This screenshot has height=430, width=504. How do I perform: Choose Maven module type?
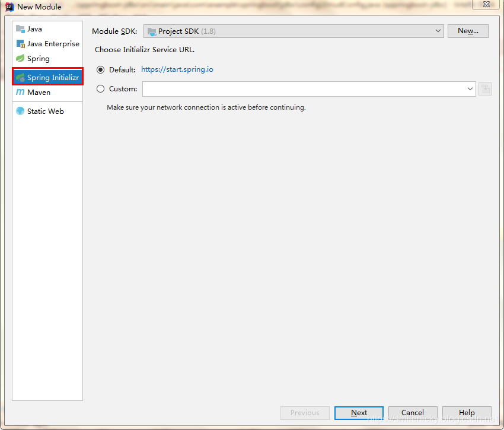click(x=47, y=93)
